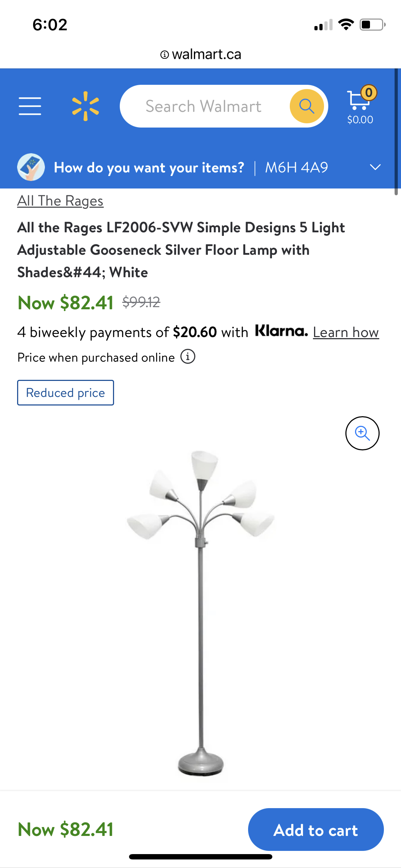
Task: Tap the yellow search magnifier button
Action: (x=307, y=106)
